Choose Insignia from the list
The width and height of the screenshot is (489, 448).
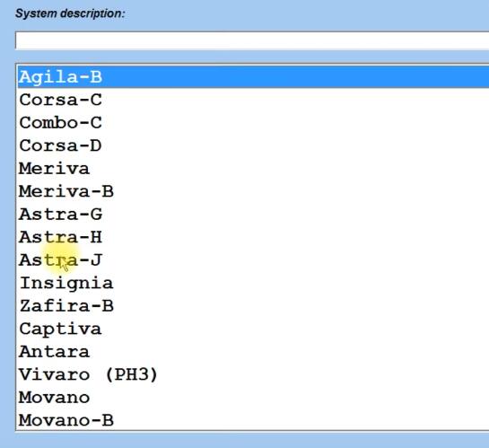[66, 284]
